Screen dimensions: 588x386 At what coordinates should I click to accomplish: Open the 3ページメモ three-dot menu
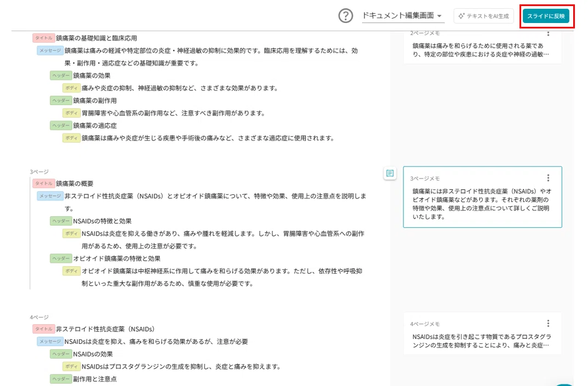548,177
